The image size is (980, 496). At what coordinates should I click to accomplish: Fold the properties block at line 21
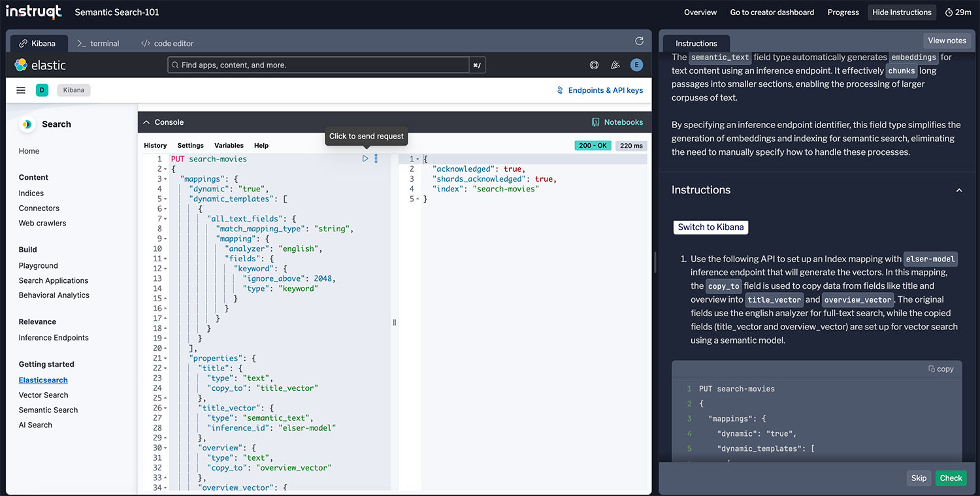click(x=165, y=358)
